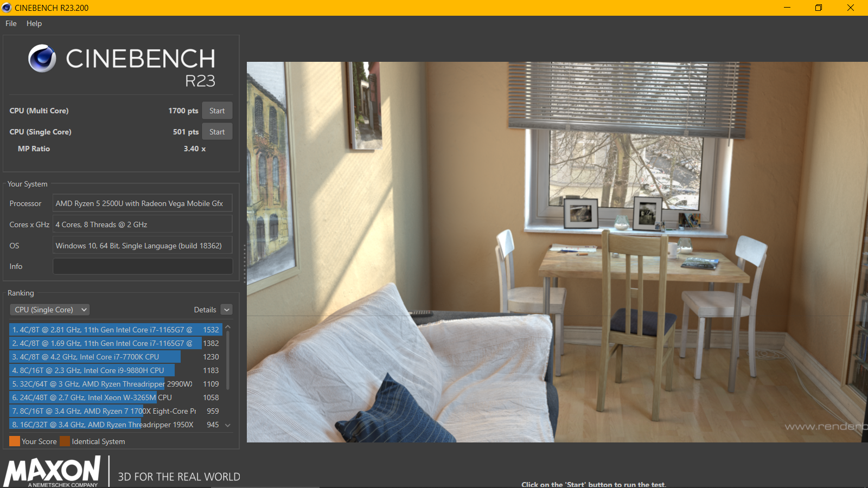868x488 pixels.
Task: Select ranking row 2 i7-1165G7 @ 1.69 GHz
Action: [x=116, y=343]
